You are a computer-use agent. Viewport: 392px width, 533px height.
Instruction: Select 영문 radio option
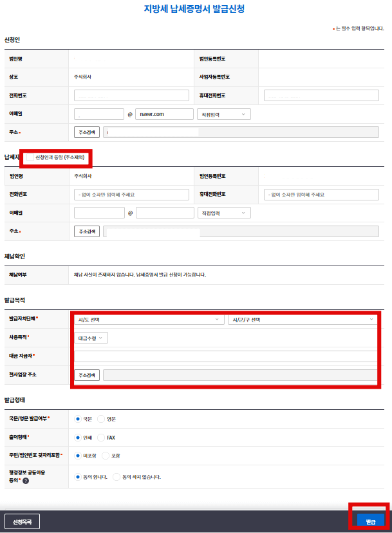(x=101, y=419)
